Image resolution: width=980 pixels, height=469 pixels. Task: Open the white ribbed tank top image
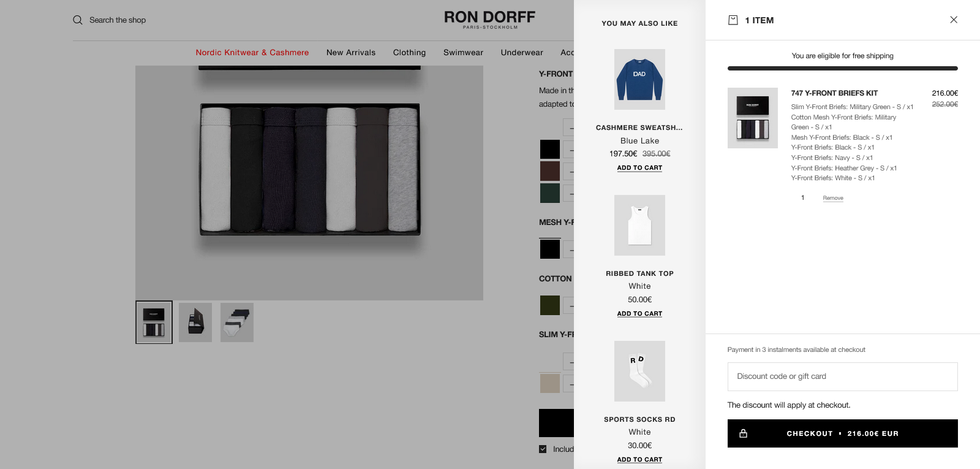coord(639,225)
